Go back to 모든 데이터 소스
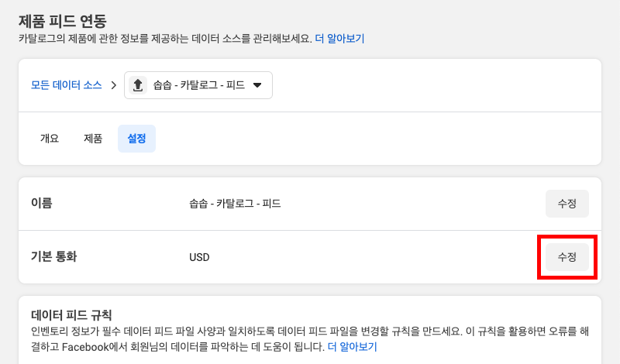 pyautogui.click(x=66, y=85)
